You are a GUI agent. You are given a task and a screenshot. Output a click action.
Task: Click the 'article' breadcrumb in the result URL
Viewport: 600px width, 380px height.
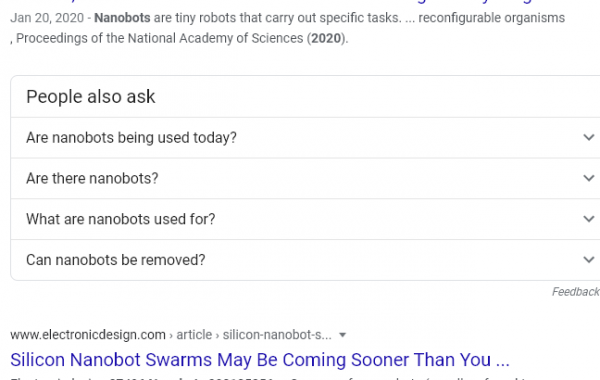(194, 335)
